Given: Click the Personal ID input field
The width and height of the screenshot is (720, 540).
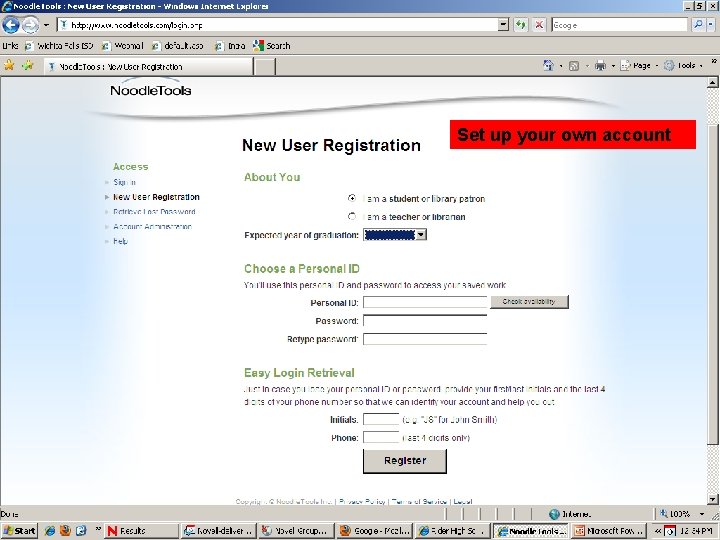Looking at the screenshot, I should [x=425, y=302].
